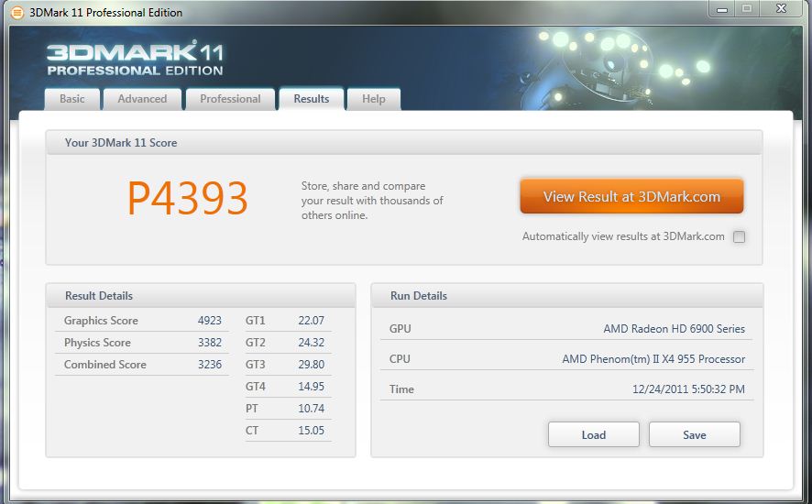Click View Result at 3DMark.com button

tap(631, 196)
